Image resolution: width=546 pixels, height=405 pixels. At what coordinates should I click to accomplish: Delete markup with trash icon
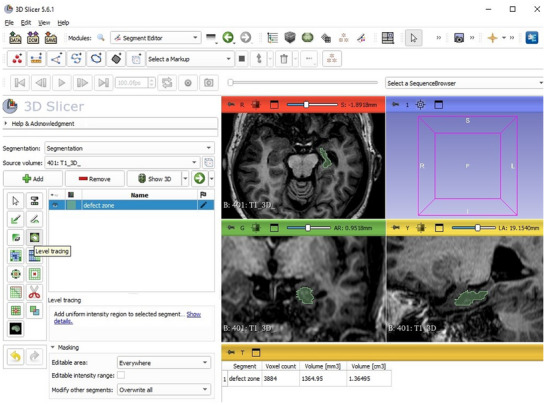[284, 59]
